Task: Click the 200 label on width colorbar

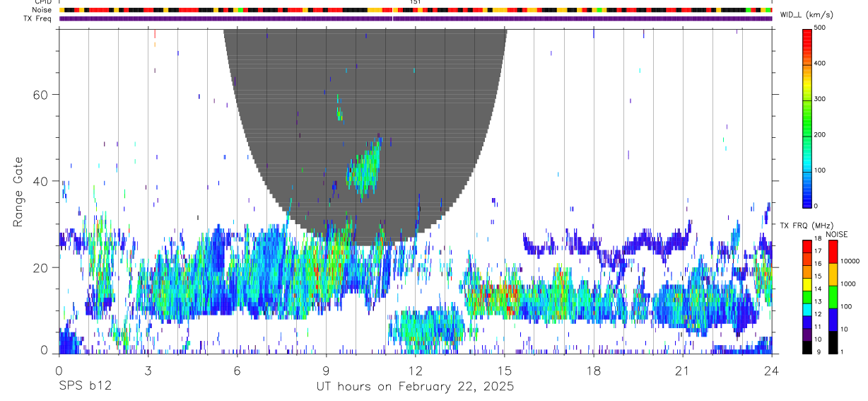Action: (821, 134)
